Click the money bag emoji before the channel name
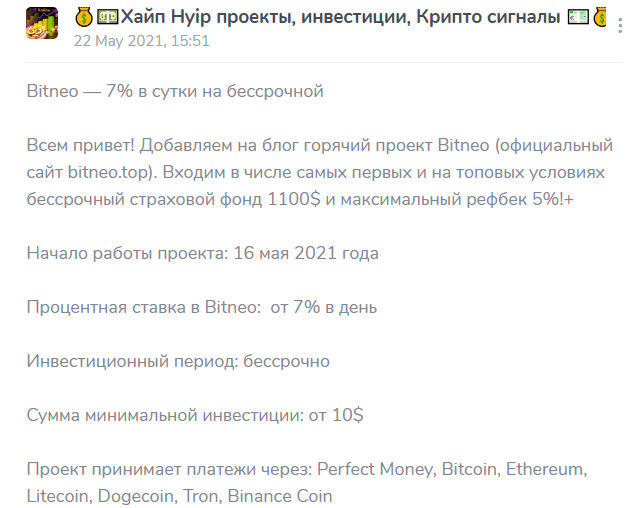This screenshot has width=630, height=508. click(x=83, y=17)
